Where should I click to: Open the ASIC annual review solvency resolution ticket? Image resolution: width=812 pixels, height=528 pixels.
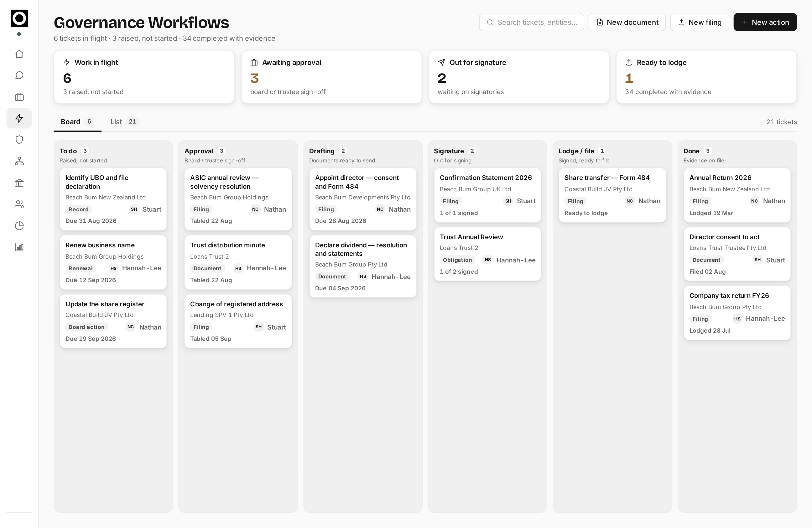pyautogui.click(x=238, y=199)
